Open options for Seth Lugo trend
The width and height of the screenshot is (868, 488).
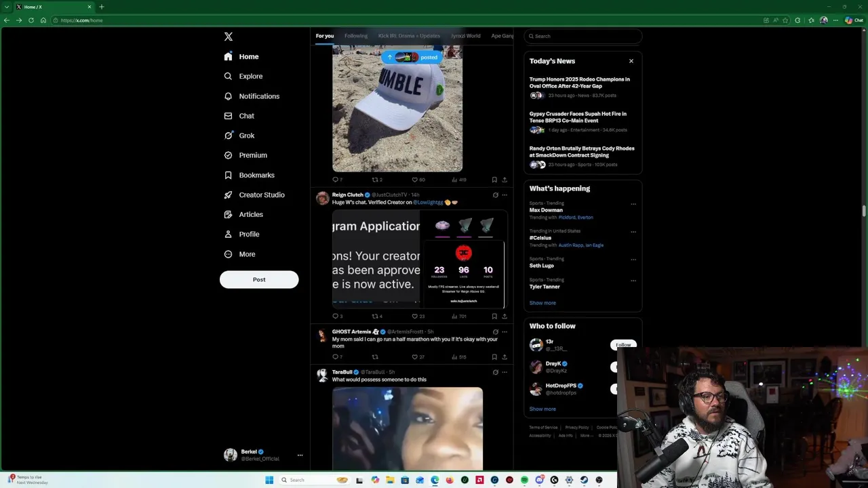[633, 260]
